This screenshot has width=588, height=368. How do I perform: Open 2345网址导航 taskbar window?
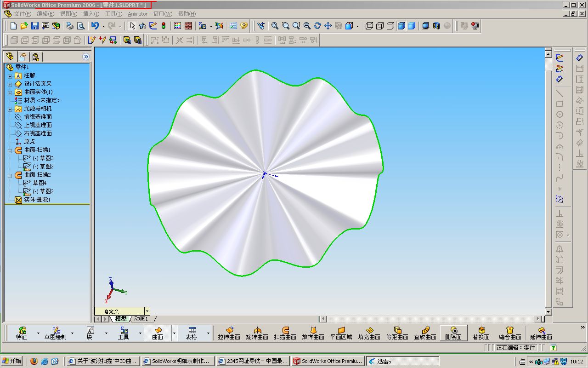click(x=253, y=361)
